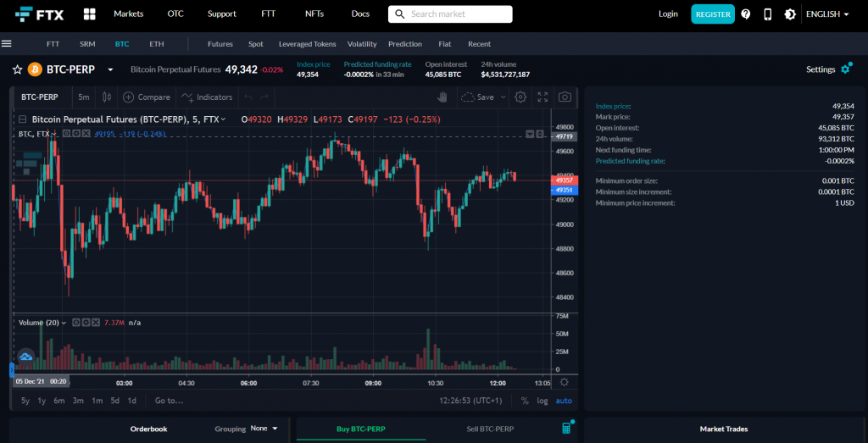Toggle visibility of the BTC, FTX comparison
The image size is (868, 443).
click(x=66, y=133)
